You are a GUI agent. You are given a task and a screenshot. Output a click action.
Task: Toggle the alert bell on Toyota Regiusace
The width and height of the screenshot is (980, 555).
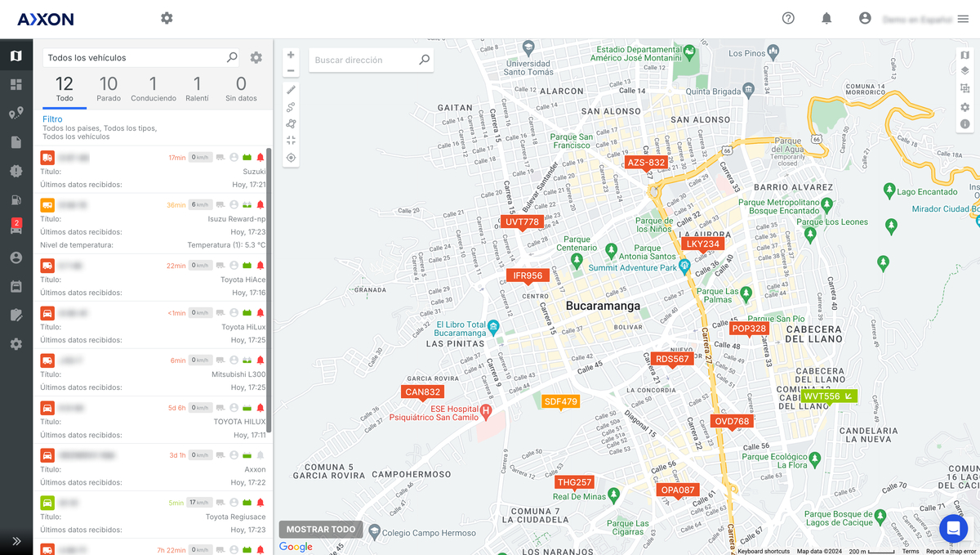261,502
